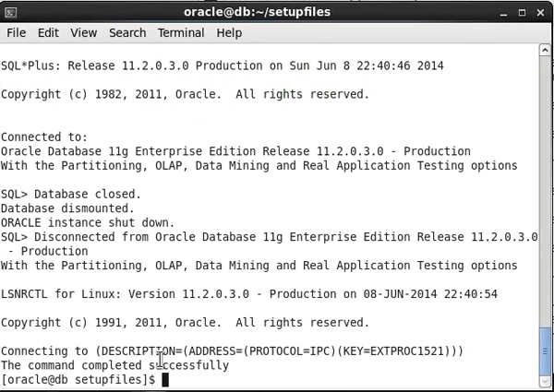Click the terminal cursor at the prompt

(165, 380)
